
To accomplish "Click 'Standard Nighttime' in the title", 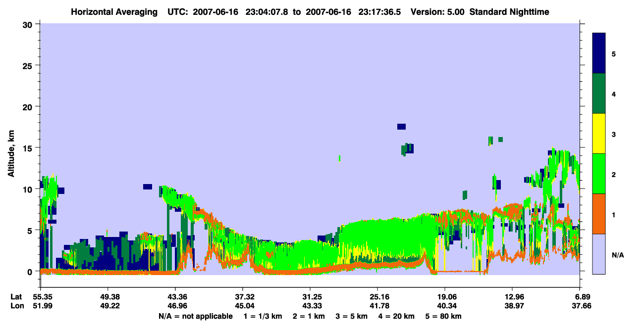I will click(509, 11).
